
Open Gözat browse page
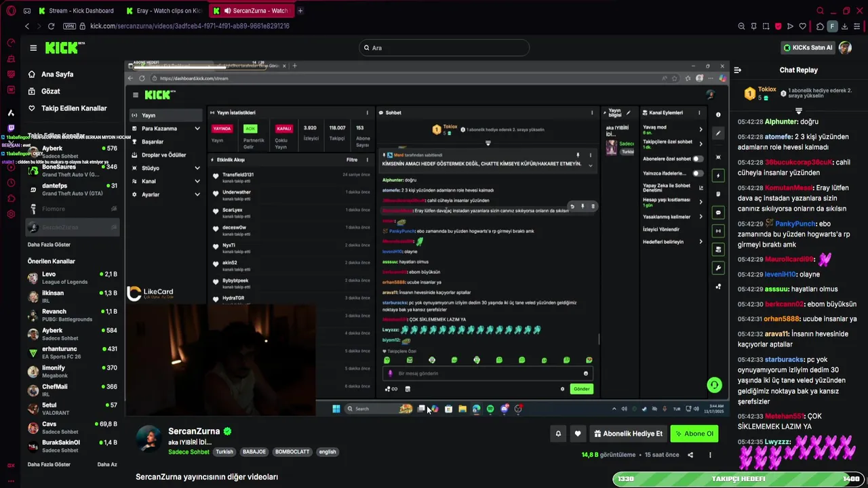50,91
